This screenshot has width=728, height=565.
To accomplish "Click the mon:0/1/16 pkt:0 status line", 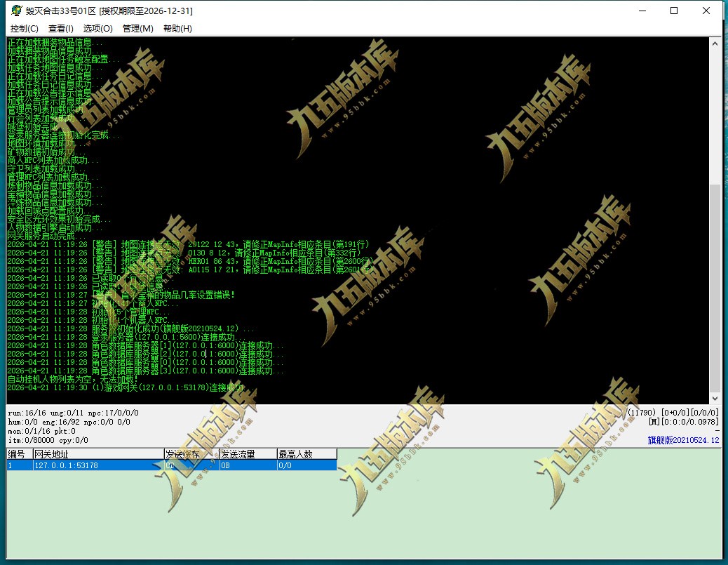I will pyautogui.click(x=41, y=431).
